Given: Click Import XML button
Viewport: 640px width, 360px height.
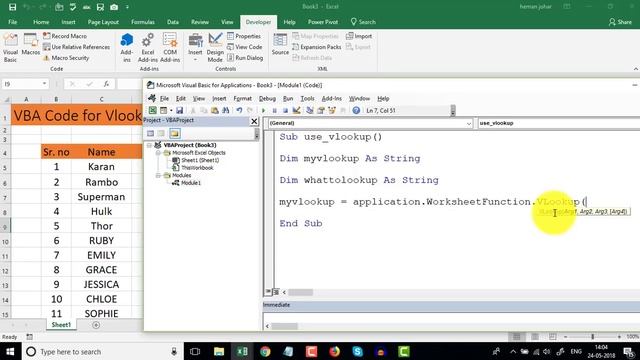Looking at the screenshot, I should click(359, 36).
